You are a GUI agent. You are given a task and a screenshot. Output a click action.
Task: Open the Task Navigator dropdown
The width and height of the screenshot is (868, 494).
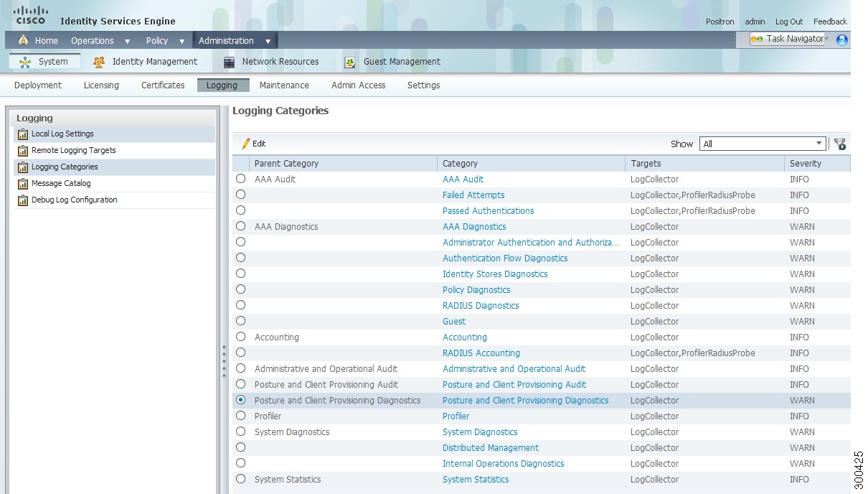point(789,39)
